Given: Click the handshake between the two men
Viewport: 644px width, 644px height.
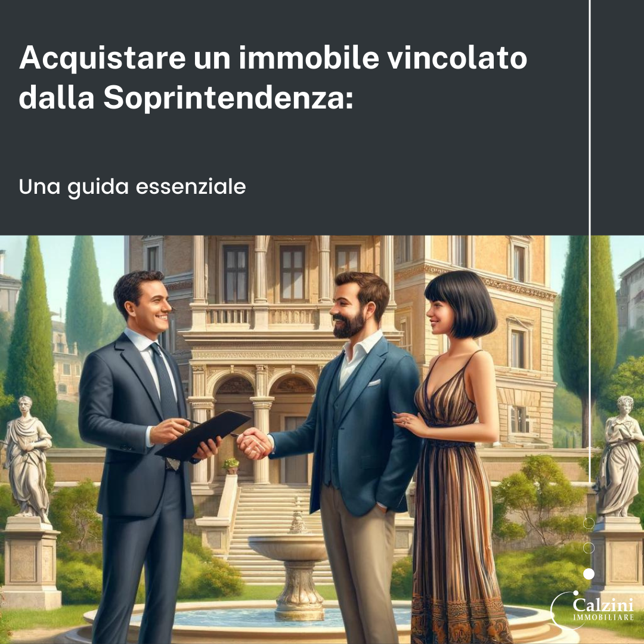Looking at the screenshot, I should coord(254,444).
